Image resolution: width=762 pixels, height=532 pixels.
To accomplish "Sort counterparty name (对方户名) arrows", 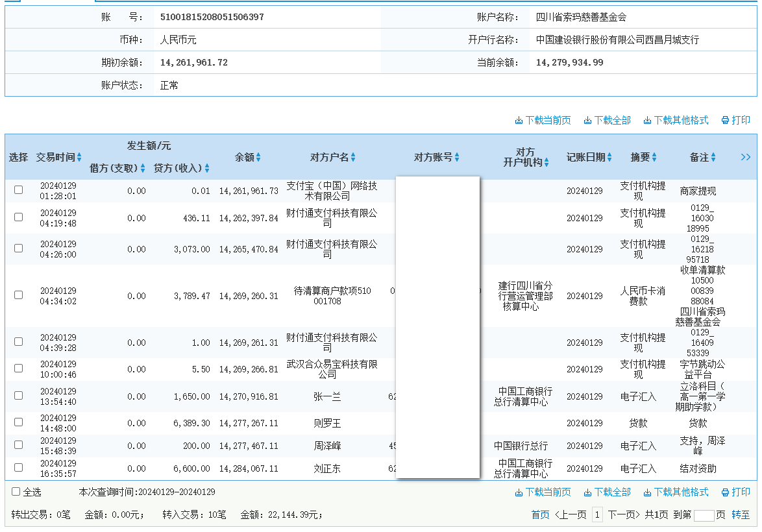I will tap(353, 158).
